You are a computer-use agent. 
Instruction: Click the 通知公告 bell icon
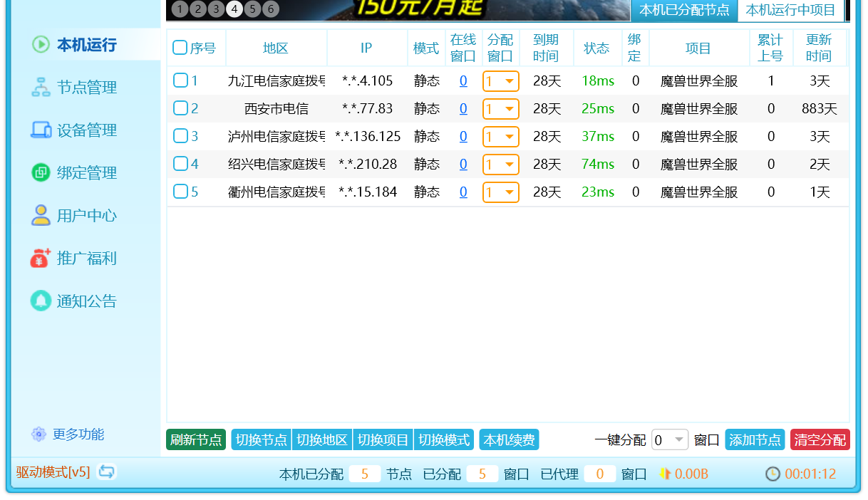pyautogui.click(x=41, y=301)
